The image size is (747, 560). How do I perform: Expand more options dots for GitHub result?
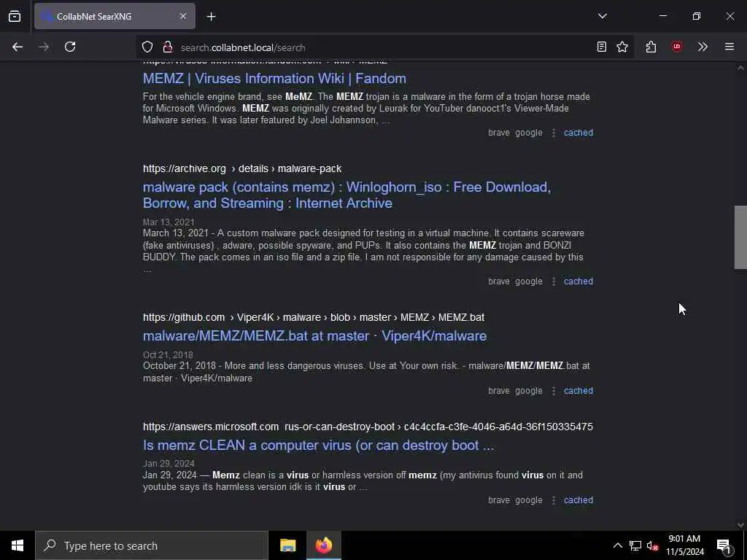[554, 391]
